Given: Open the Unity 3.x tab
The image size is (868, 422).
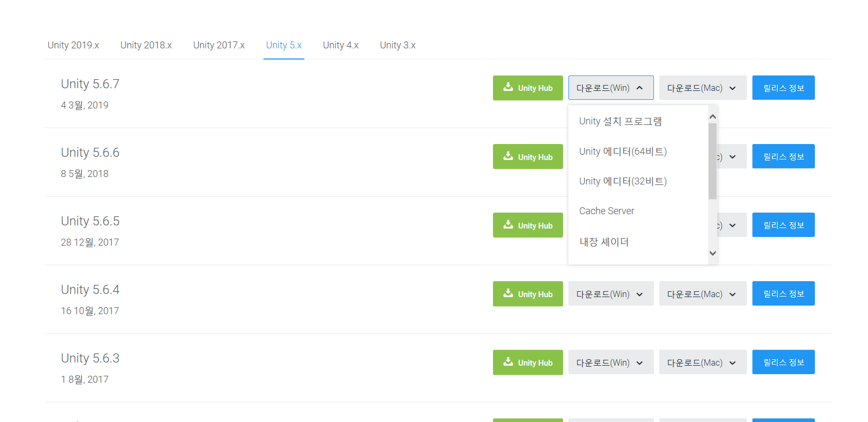Looking at the screenshot, I should click(x=397, y=45).
